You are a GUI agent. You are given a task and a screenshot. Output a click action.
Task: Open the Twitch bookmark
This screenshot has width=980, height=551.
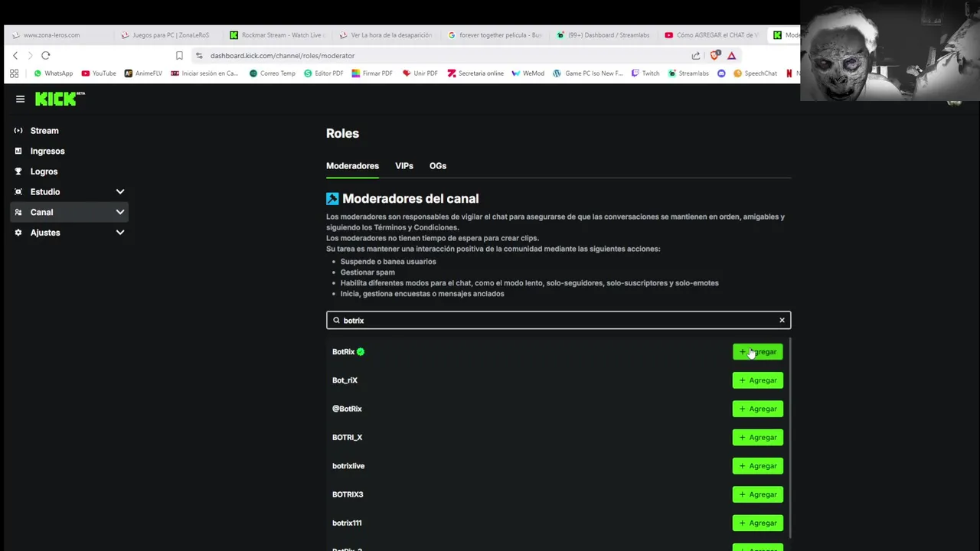click(645, 73)
